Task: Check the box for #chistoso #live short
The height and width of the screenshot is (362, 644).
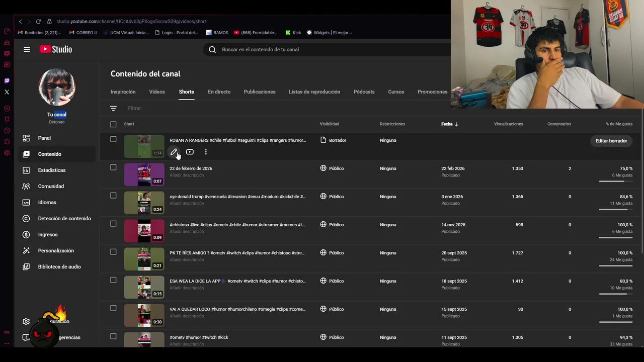Action: click(113, 224)
